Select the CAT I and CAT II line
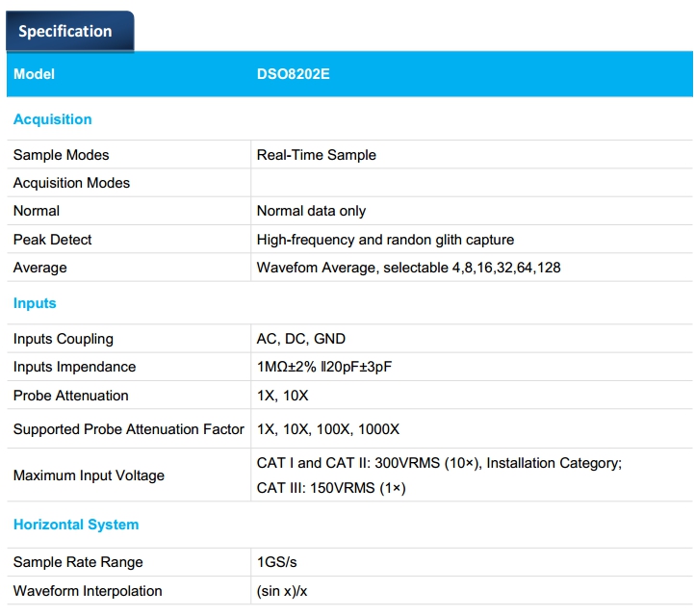Image resolution: width=695 pixels, height=616 pixels. (439, 463)
